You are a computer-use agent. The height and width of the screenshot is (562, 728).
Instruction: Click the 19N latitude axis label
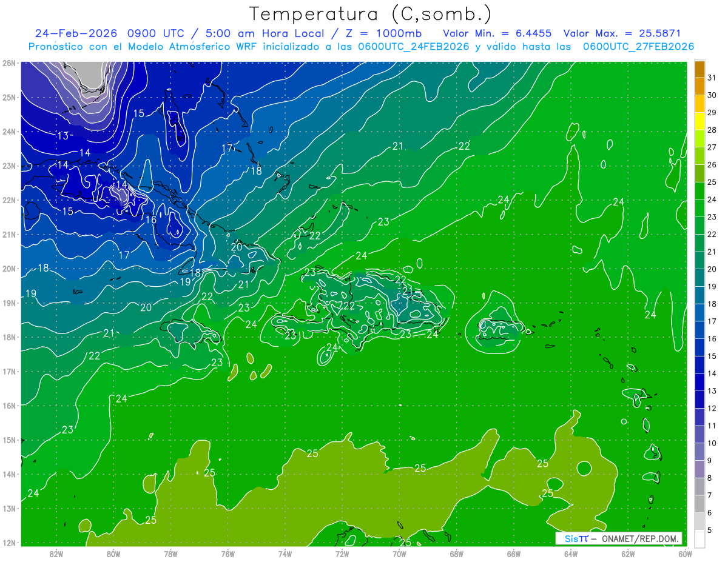[x=8, y=303]
